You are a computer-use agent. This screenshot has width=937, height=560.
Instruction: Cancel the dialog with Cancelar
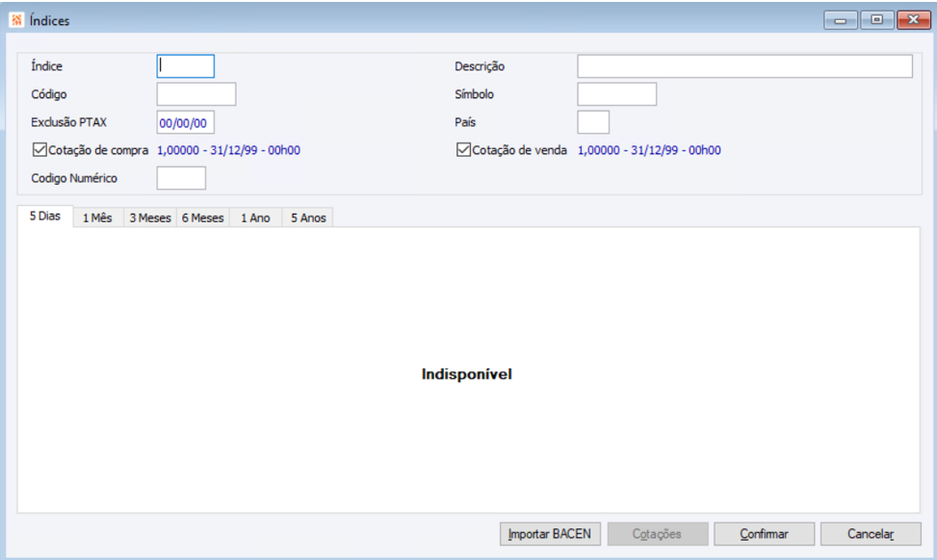[x=871, y=534]
